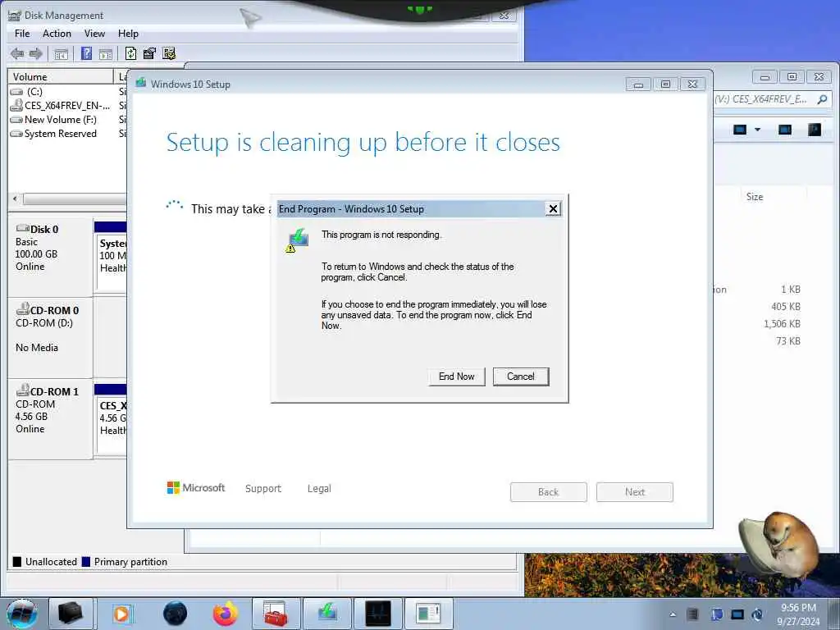The height and width of the screenshot is (630, 840).
Task: Open the dark globe browser icon on taskbar
Action: click(176, 614)
